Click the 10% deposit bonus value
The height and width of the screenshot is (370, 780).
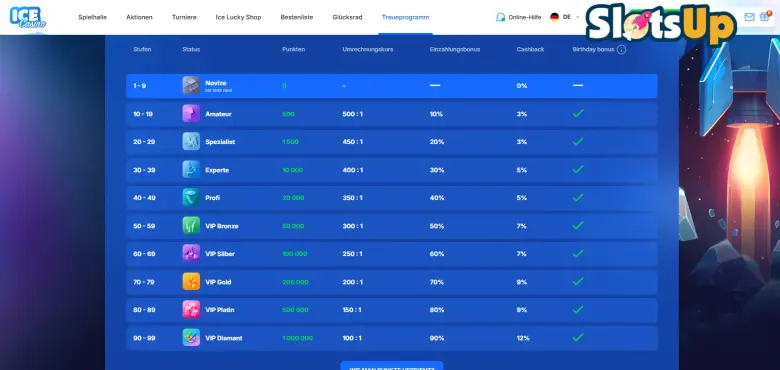pos(436,114)
